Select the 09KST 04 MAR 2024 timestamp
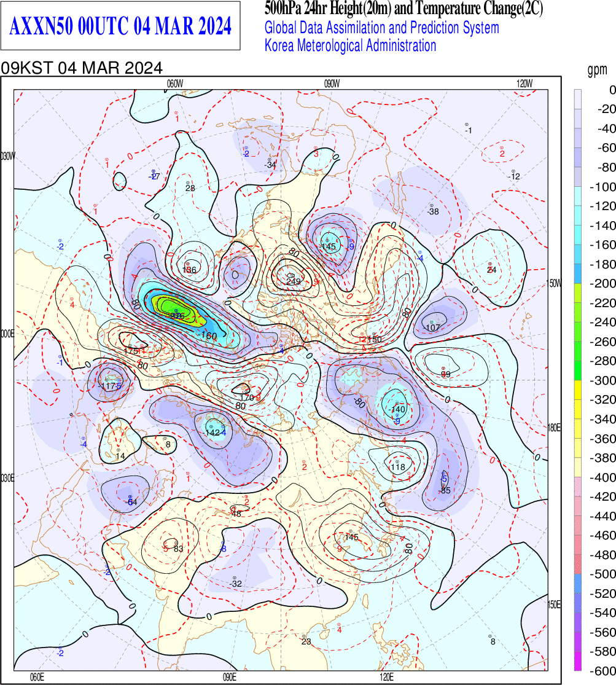 pyautogui.click(x=82, y=68)
